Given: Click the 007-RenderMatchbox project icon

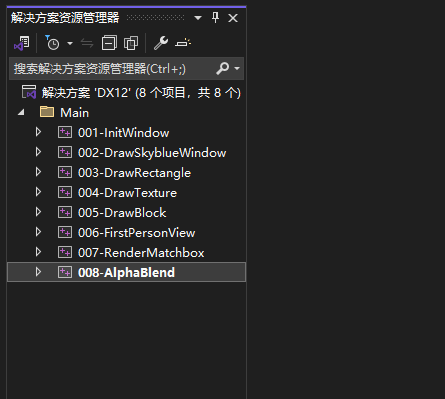Looking at the screenshot, I should [65, 252].
